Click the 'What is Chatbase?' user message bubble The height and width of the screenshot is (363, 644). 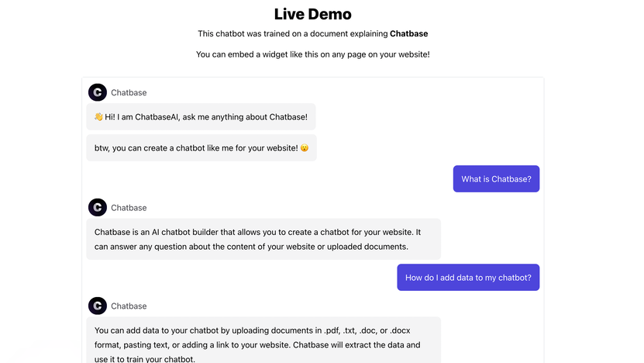point(496,179)
